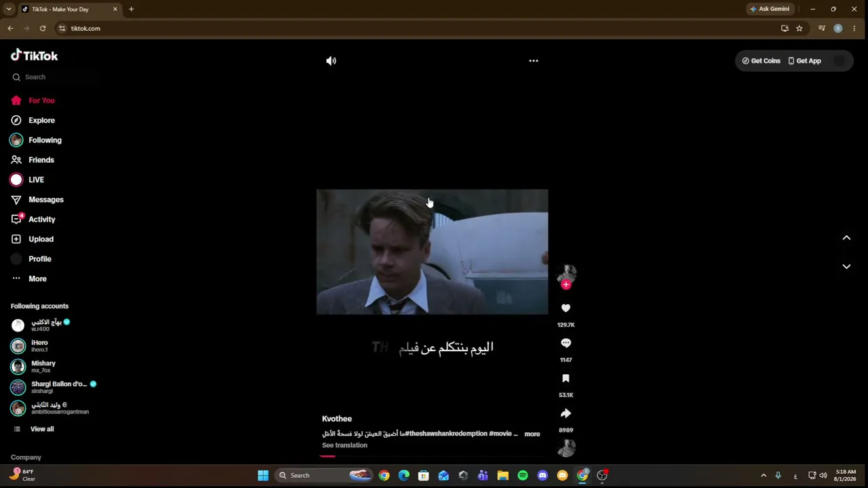Click the video to pause playback
Image resolution: width=868 pixels, height=488 pixels.
pyautogui.click(x=432, y=252)
